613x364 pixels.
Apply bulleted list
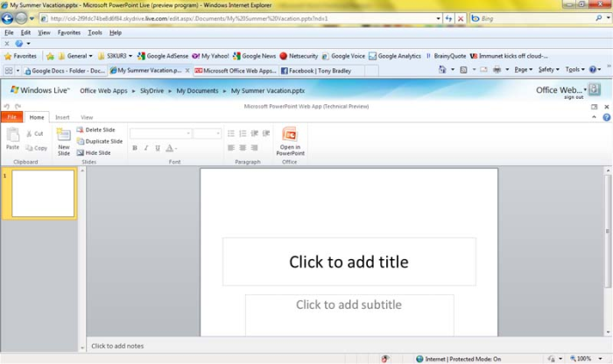231,134
